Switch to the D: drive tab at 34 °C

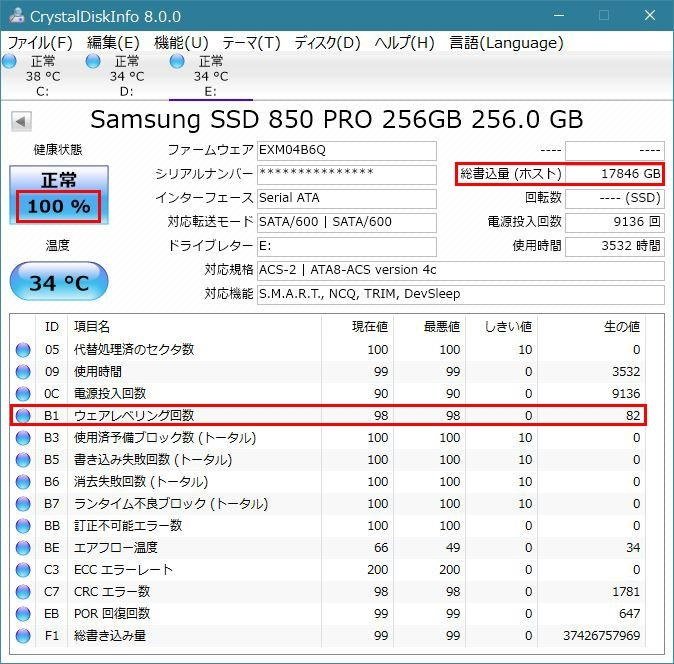click(126, 76)
